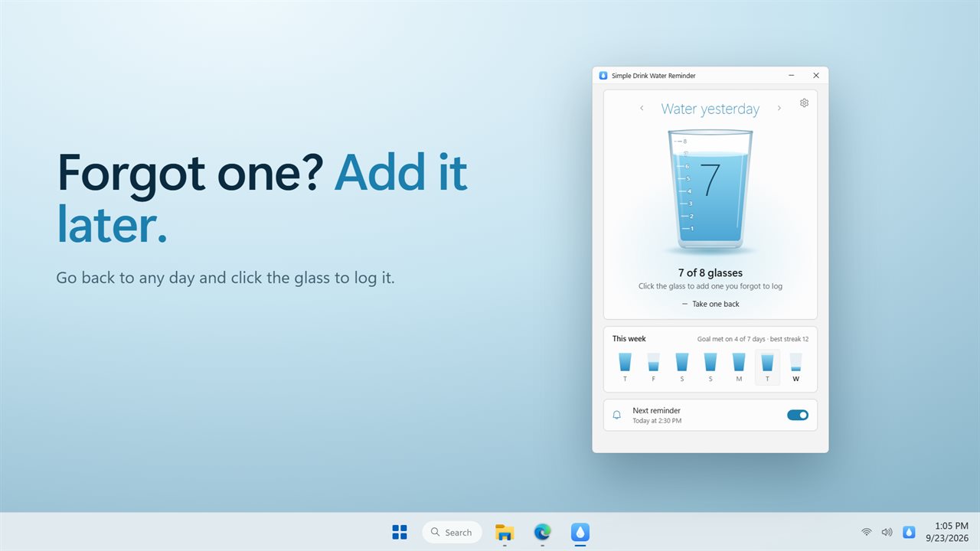Click the Take one back link

[710, 304]
